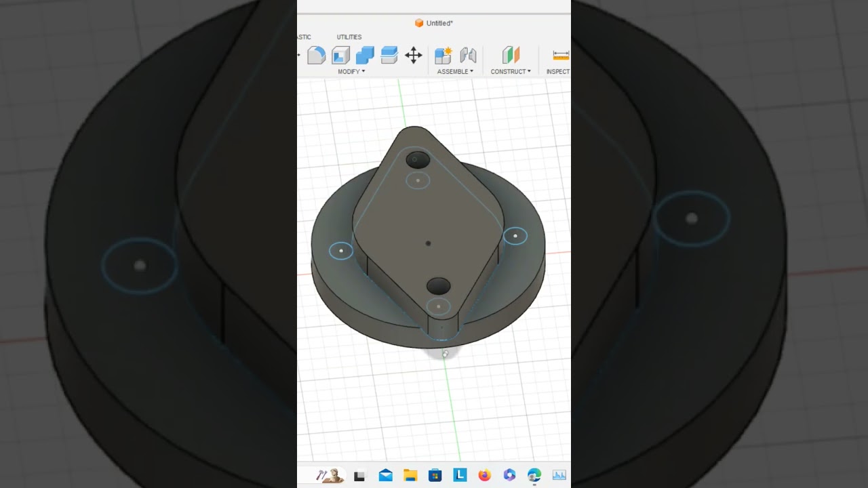
Task: Open File Explorer from the taskbar
Action: [410, 475]
